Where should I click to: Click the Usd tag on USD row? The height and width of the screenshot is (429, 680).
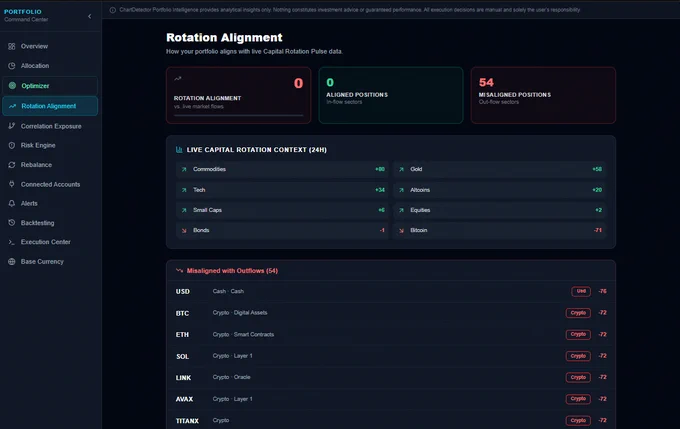point(581,291)
